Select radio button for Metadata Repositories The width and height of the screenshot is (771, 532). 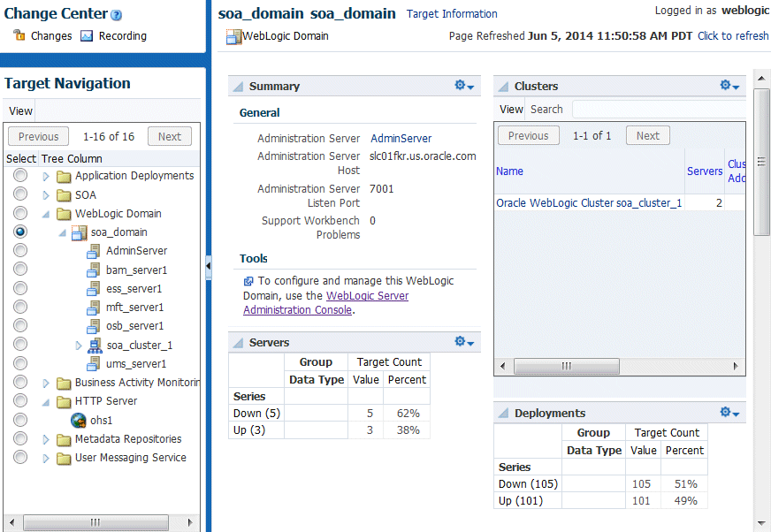pyautogui.click(x=20, y=438)
